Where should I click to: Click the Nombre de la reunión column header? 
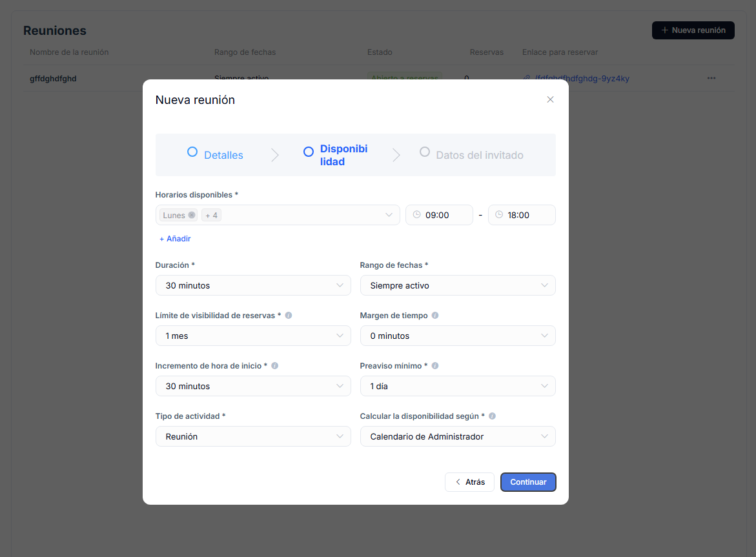coord(69,52)
